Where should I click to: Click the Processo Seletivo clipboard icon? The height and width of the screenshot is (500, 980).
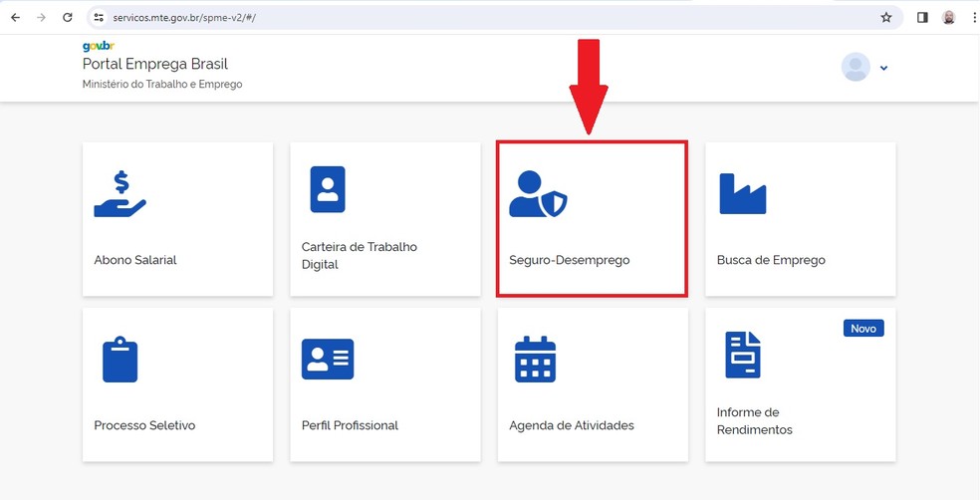[x=121, y=360]
